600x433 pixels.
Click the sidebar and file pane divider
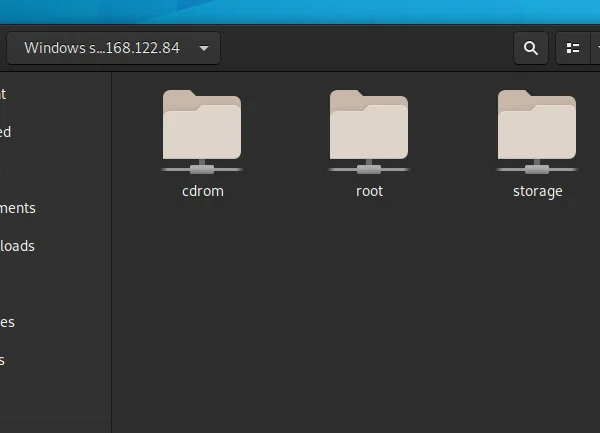[111, 250]
